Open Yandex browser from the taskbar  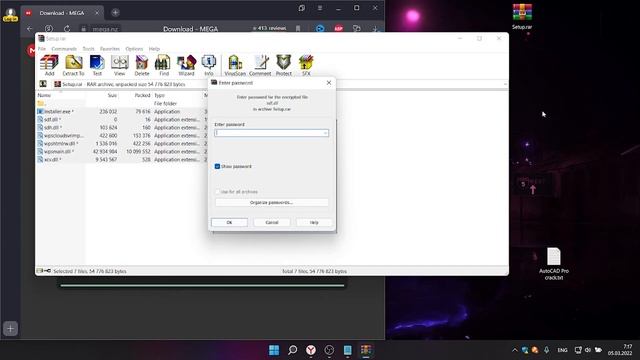click(311, 350)
